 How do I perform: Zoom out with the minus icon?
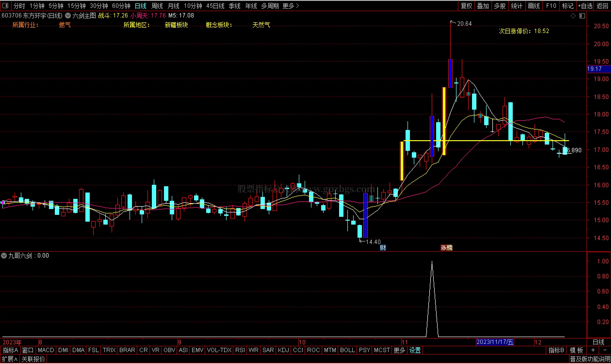(605, 350)
